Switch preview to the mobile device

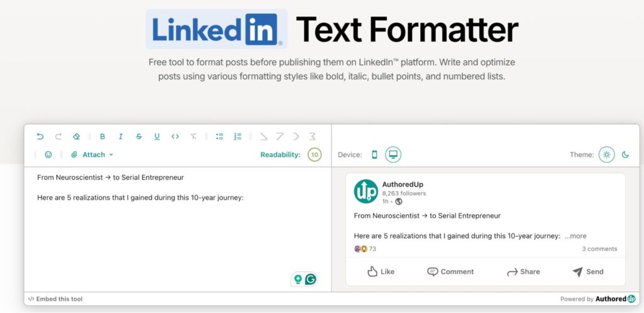click(x=375, y=155)
